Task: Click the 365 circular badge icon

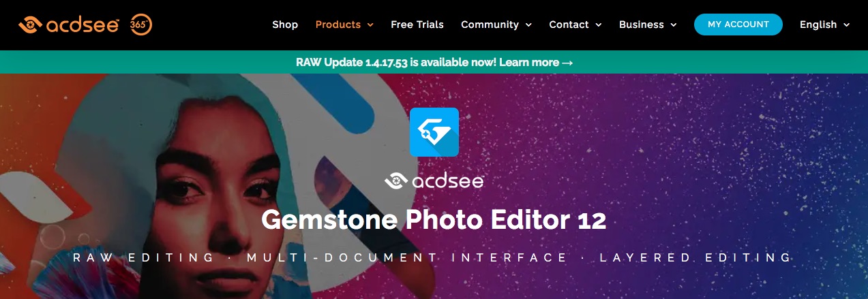Action: [x=140, y=25]
